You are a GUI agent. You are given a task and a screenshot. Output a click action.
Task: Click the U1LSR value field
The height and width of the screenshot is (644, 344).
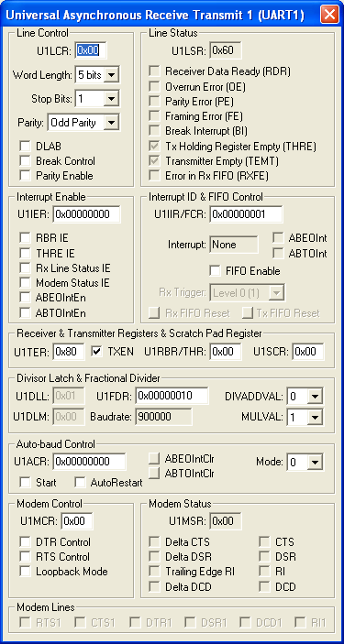point(226,50)
